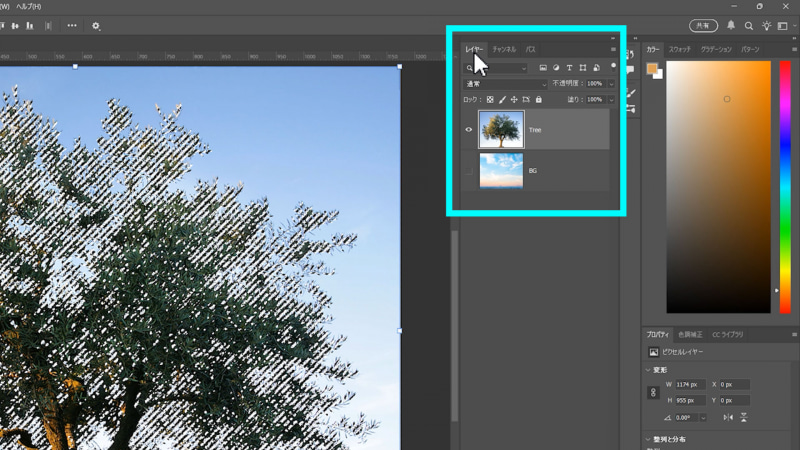This screenshot has height=450, width=800.
Task: Filter layers by shape layers icon
Action: [x=583, y=68]
